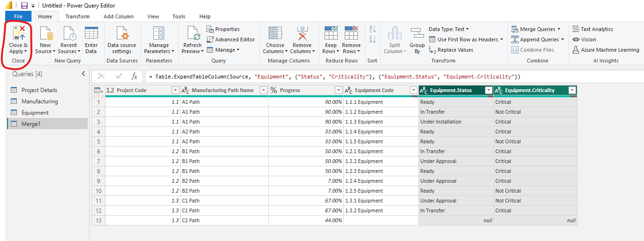Click Manage Parameters icon

(x=159, y=34)
